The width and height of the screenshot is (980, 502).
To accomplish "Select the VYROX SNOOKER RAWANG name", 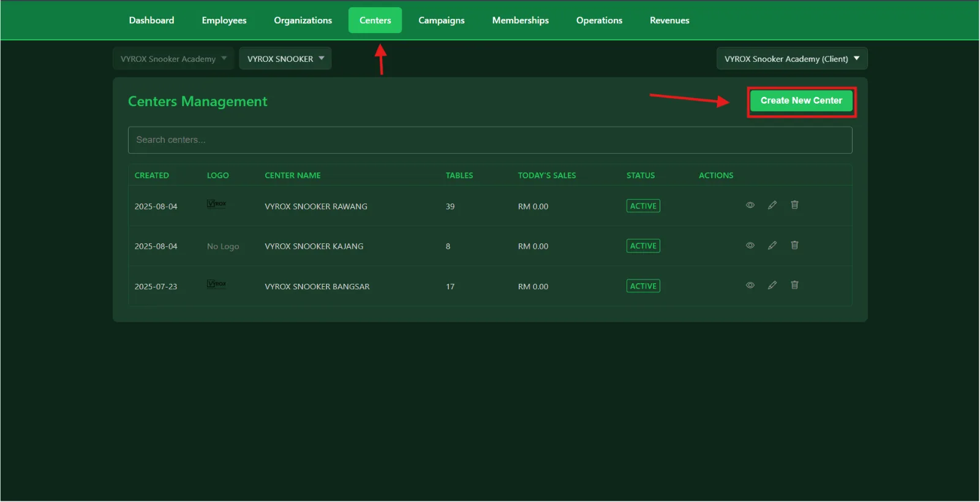I will pos(316,207).
